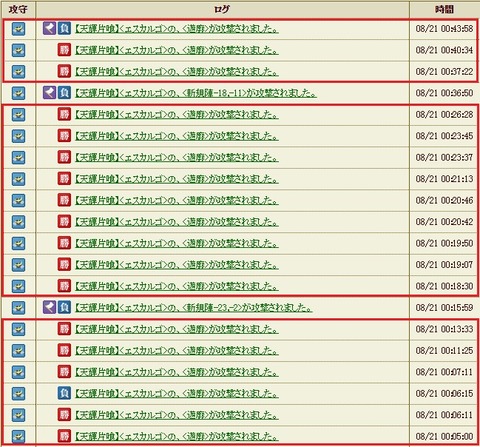Screen dimensions: 480x447
Task: Click the defense icon in the 00:36:50 row
Action: 18,93
